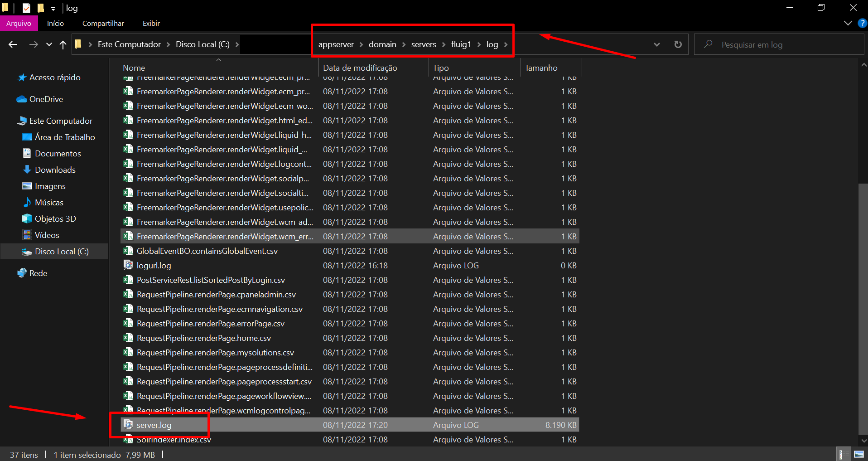Select FreemarkerPageRenderer.renderWidget.usepolic file icon
Screen dimensions: 868x461
[x=128, y=207]
